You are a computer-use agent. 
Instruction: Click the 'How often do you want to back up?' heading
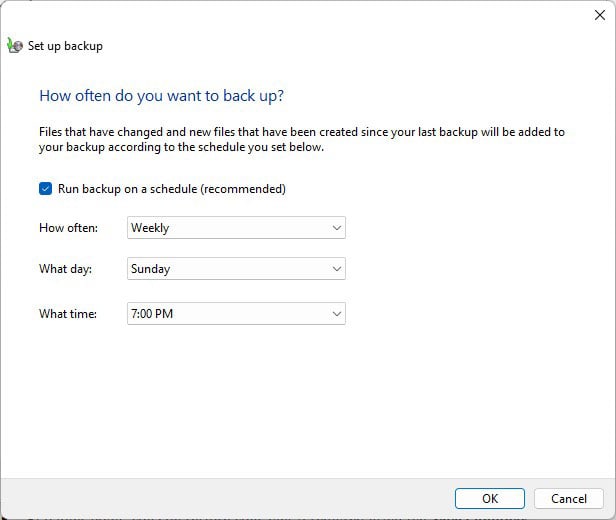[161, 96]
